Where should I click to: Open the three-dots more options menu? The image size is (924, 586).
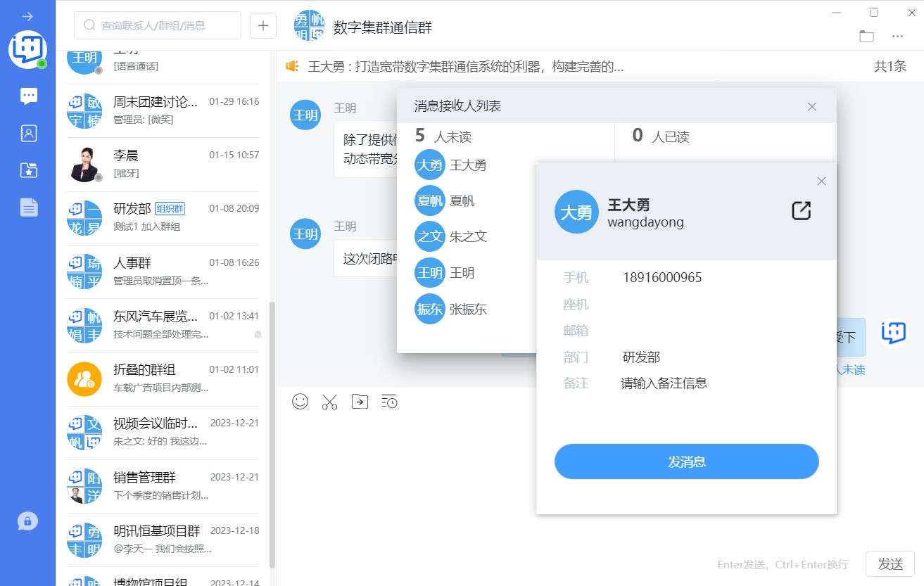tap(897, 37)
